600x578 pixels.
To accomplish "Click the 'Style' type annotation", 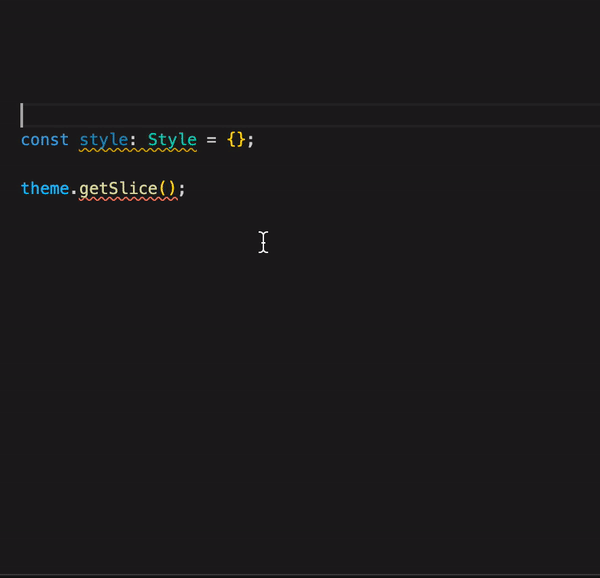I will tap(172, 141).
